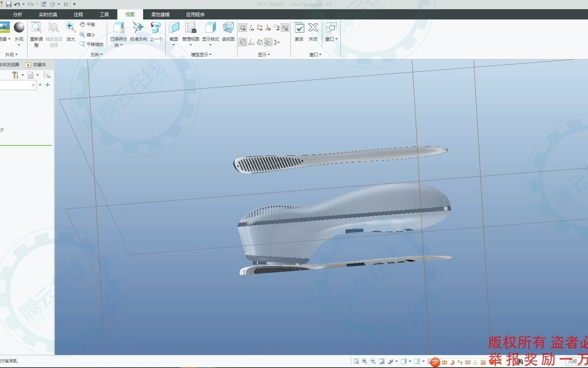Expand the 显示 group dropdown
The height and width of the screenshot is (368, 588).
point(264,55)
